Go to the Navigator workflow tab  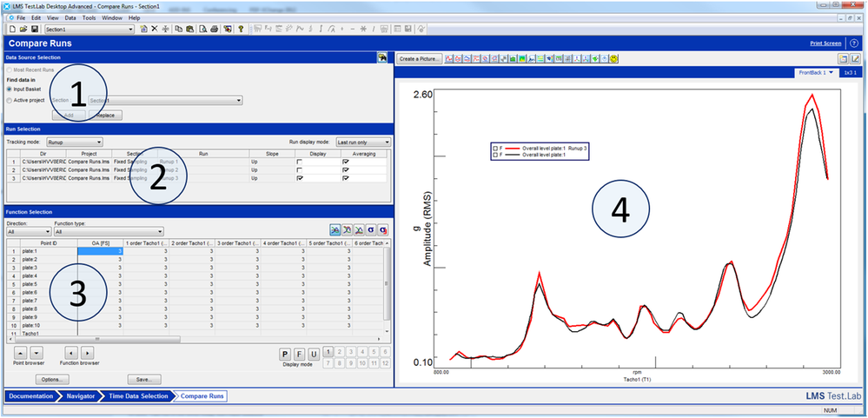80,396
